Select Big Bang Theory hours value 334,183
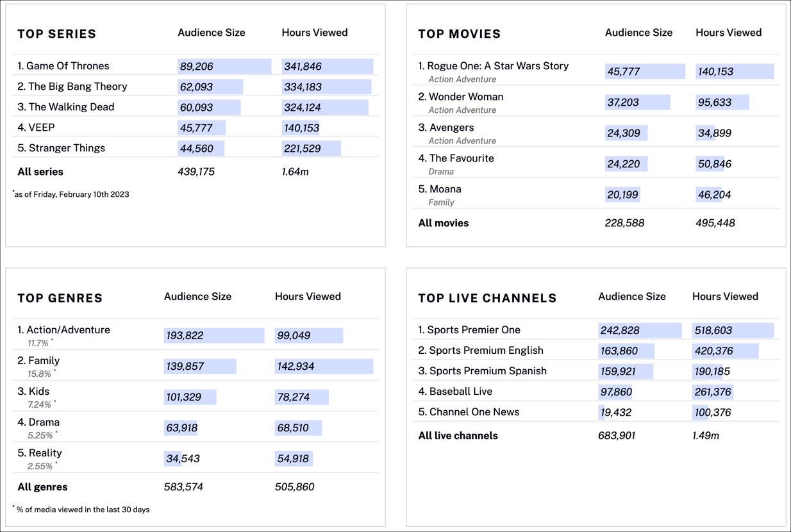The height and width of the screenshot is (532, 791). (303, 87)
